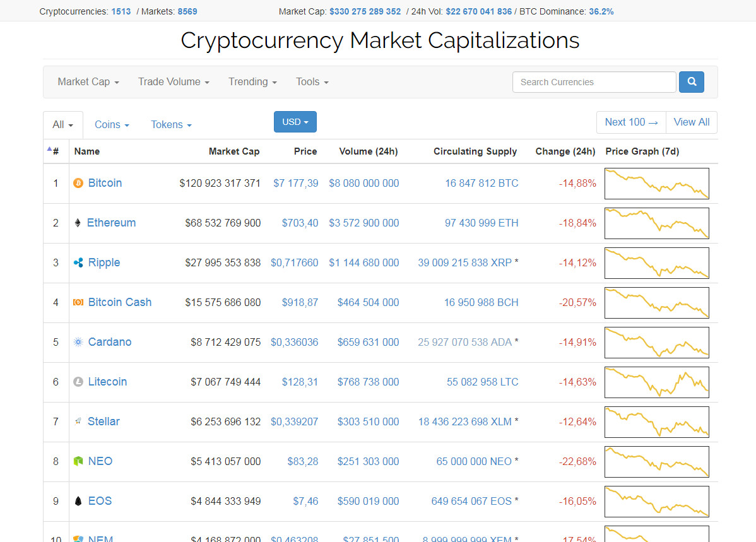This screenshot has height=542, width=756.
Task: Sort table by Price column header
Action: coord(305,151)
